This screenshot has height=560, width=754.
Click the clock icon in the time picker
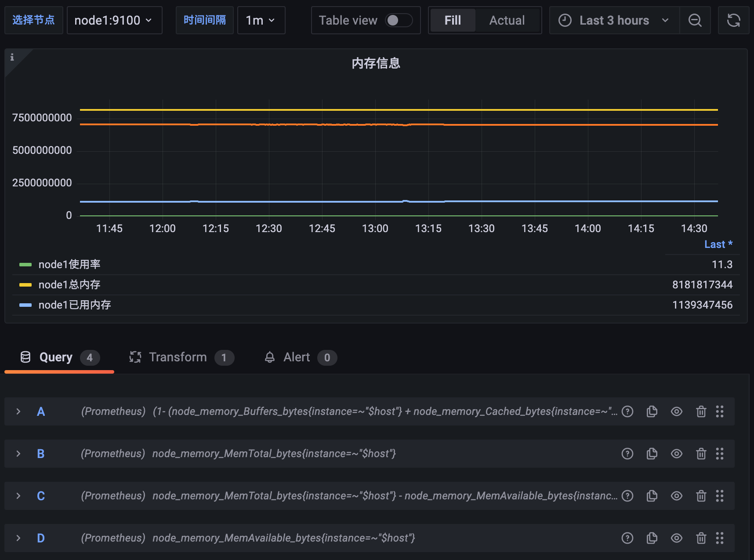click(565, 20)
